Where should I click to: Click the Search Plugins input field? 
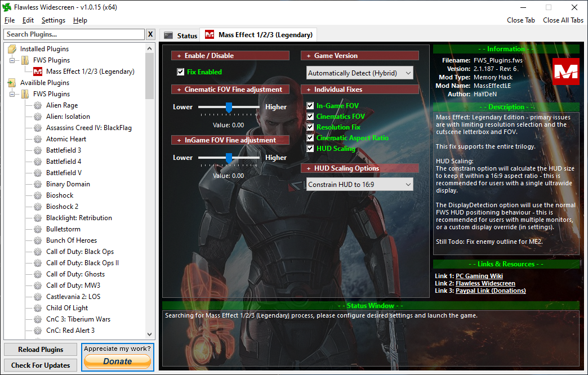click(74, 34)
